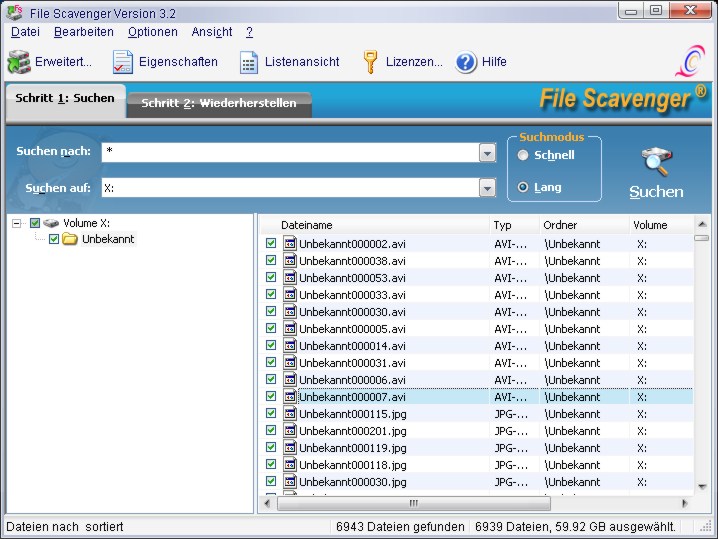Click file icon of Unbekannt000038.avi

[289, 260]
